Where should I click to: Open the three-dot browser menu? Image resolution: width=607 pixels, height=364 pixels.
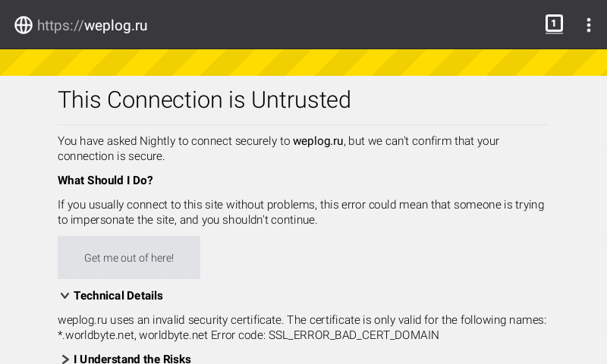588,25
